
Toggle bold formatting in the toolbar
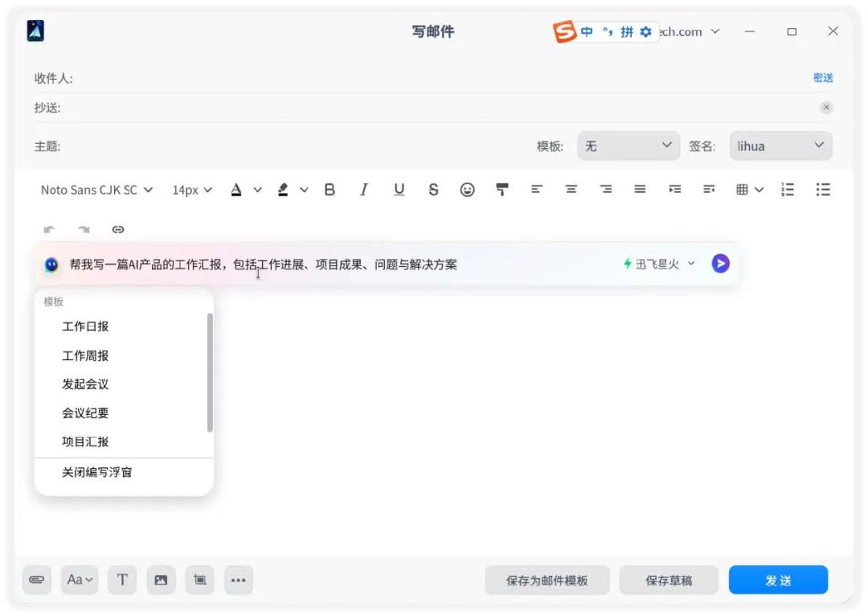[x=329, y=190]
